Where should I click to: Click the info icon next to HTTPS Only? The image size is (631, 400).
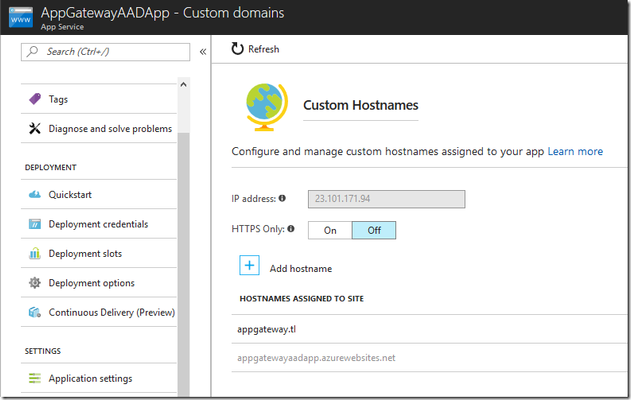click(291, 229)
